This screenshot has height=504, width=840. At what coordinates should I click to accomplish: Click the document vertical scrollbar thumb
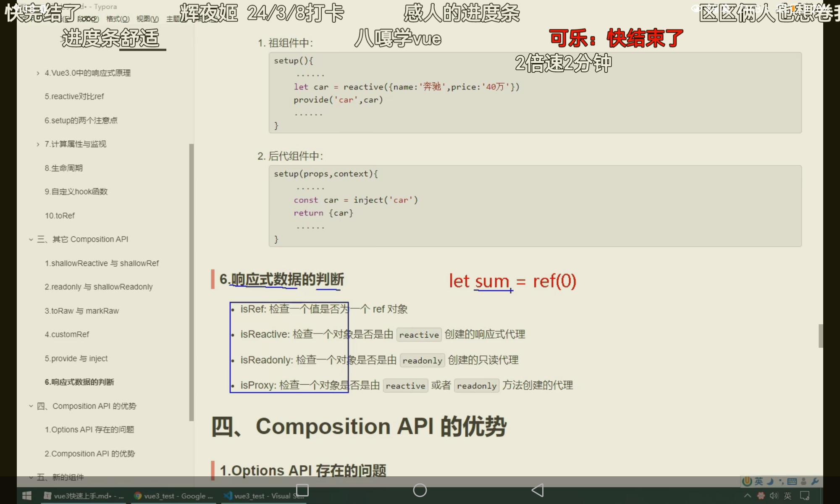pos(820,336)
